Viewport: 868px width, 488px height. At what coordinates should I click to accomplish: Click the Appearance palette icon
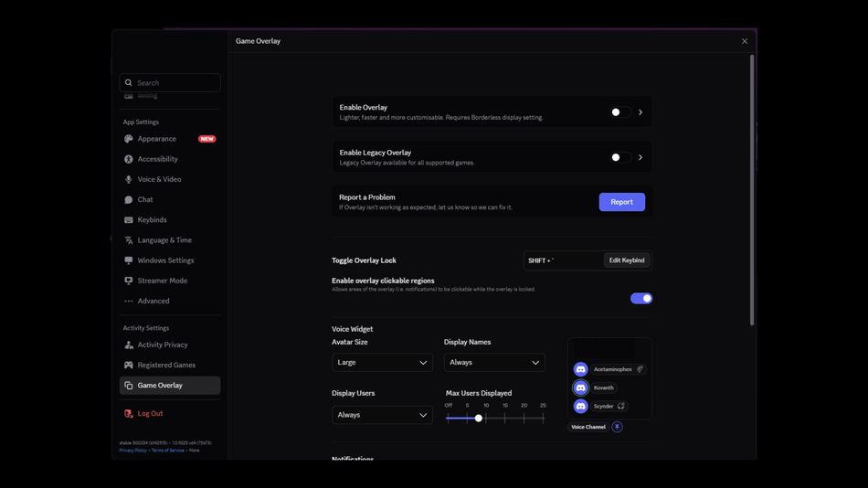click(x=129, y=139)
